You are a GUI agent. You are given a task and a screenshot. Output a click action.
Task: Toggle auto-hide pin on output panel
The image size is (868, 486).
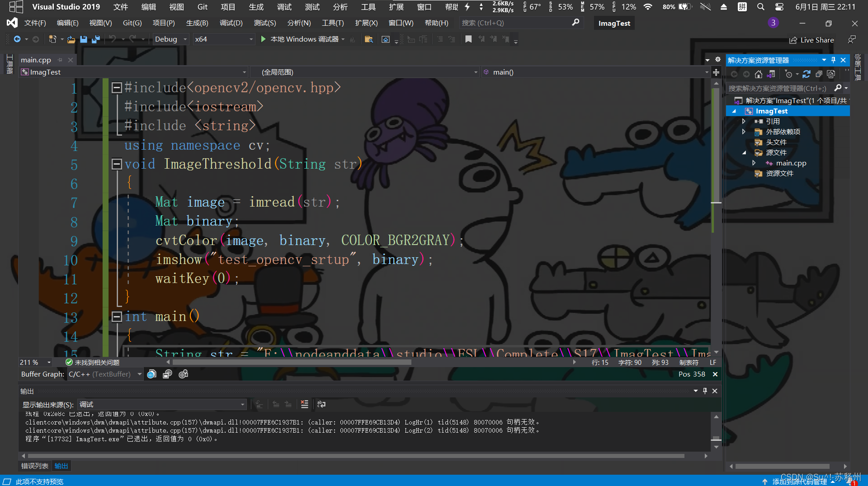pos(705,391)
